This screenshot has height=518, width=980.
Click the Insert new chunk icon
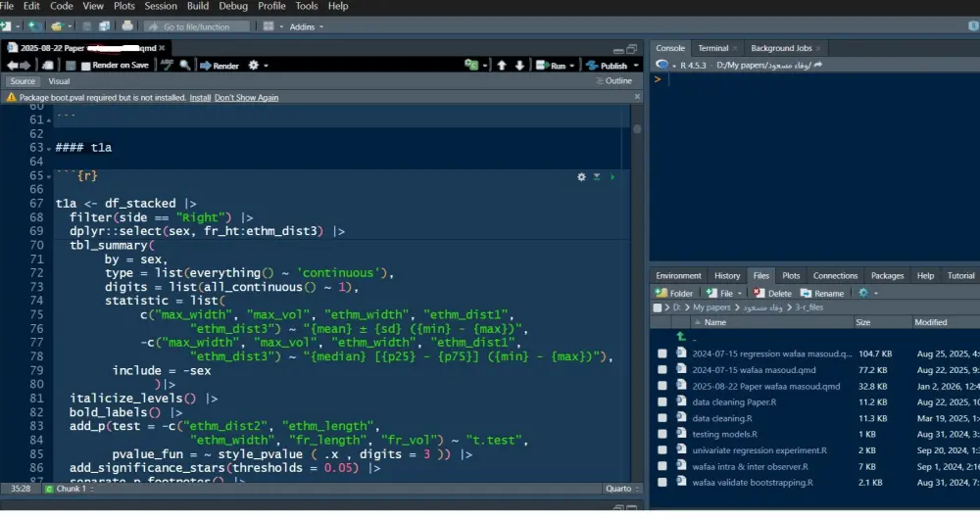click(x=471, y=65)
